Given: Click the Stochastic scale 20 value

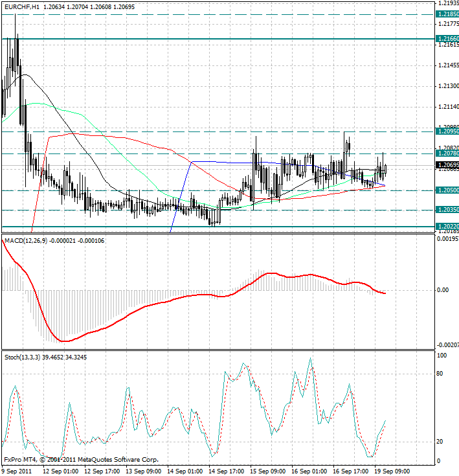Looking at the screenshot, I should pos(440,442).
